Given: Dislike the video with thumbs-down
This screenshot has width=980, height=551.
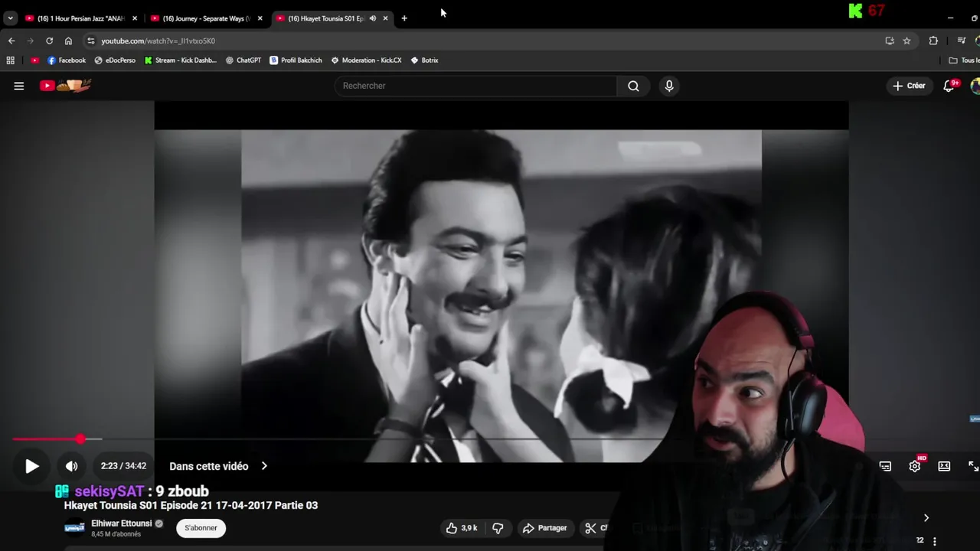Looking at the screenshot, I should (x=498, y=528).
